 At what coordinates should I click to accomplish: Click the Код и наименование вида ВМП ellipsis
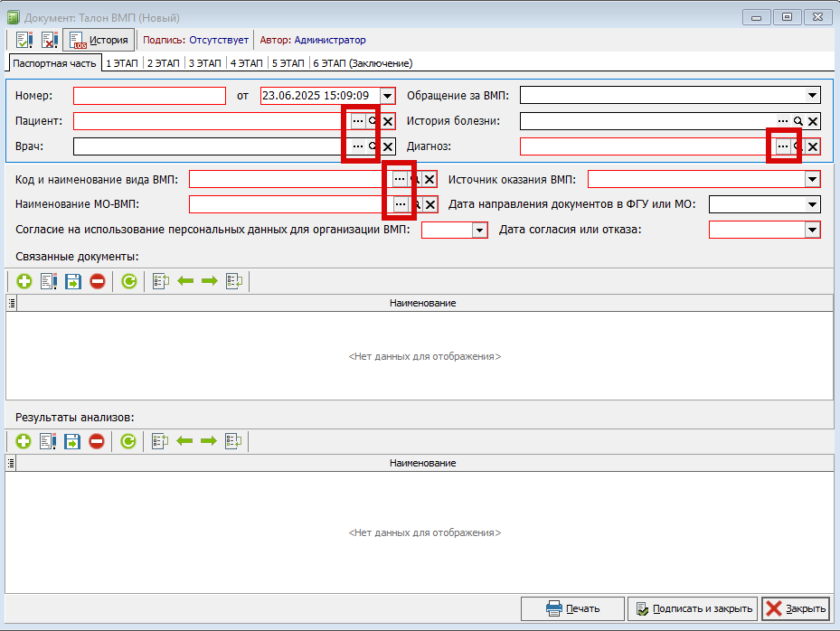point(400,179)
